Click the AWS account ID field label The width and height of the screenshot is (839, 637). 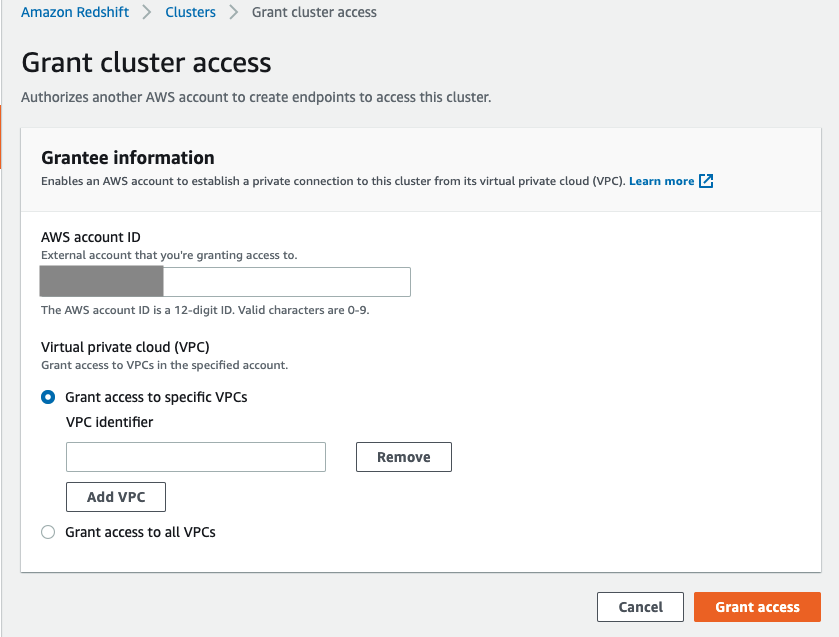[91, 237]
